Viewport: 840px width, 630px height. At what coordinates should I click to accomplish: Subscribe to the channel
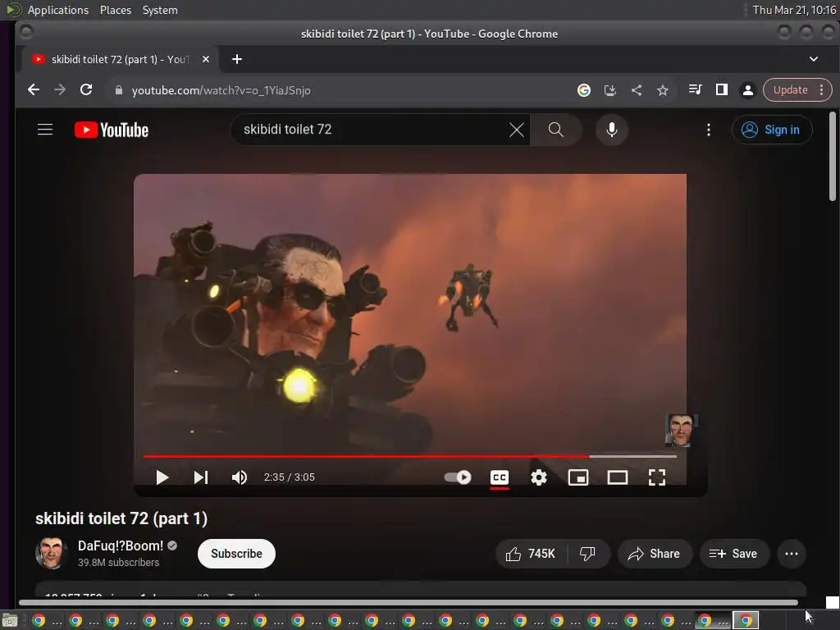tap(236, 554)
